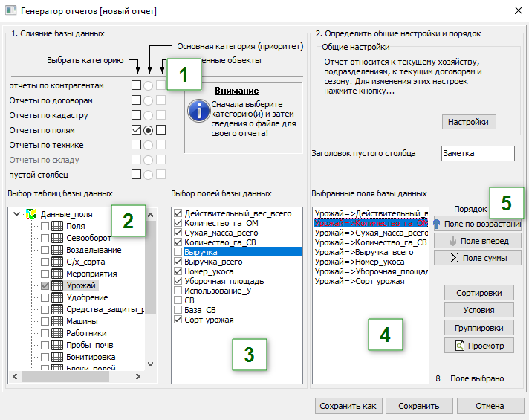This screenshot has width=529, height=420.
Task: Check the СВ field checkbox
Action: click(178, 300)
